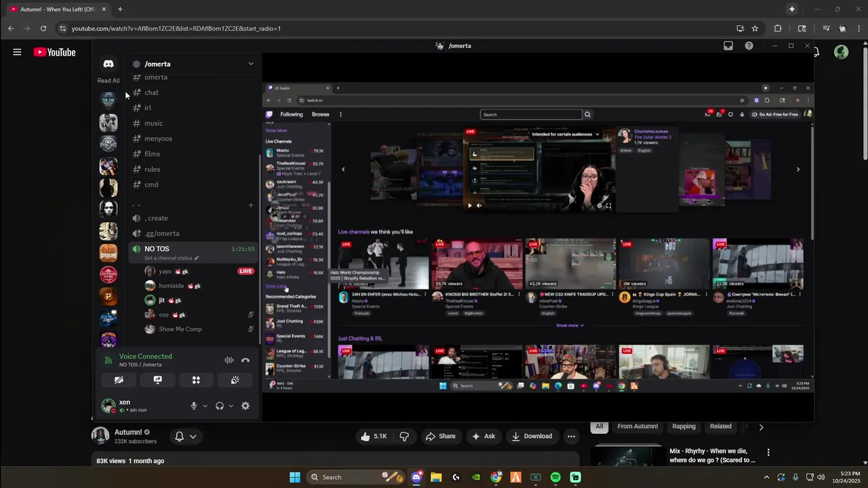Screen dimensions: 868x488
Task: Open the /omerta server dropdown menu
Action: point(250,64)
